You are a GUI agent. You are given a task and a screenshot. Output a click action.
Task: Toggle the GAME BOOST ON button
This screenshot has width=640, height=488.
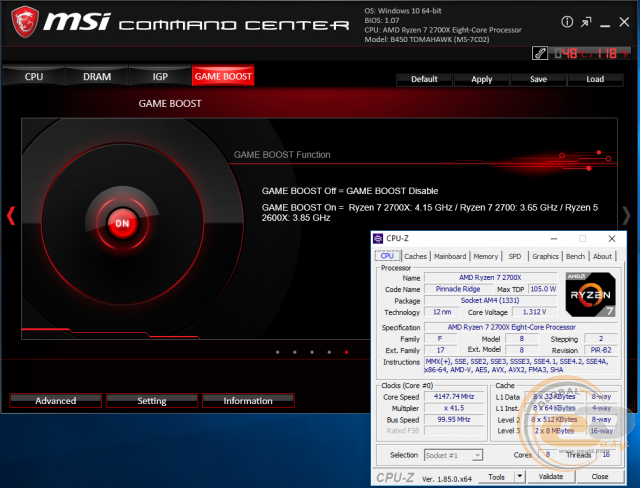pos(122,223)
